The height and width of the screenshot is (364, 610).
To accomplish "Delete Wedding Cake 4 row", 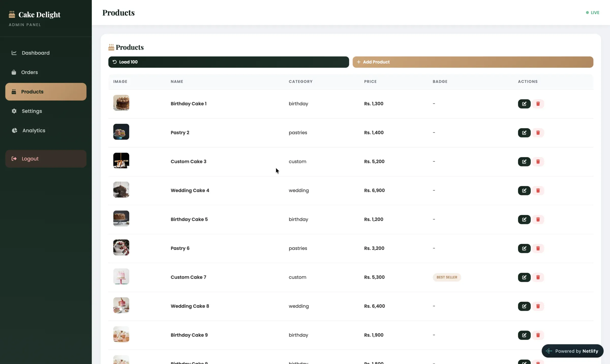I will [x=538, y=191].
